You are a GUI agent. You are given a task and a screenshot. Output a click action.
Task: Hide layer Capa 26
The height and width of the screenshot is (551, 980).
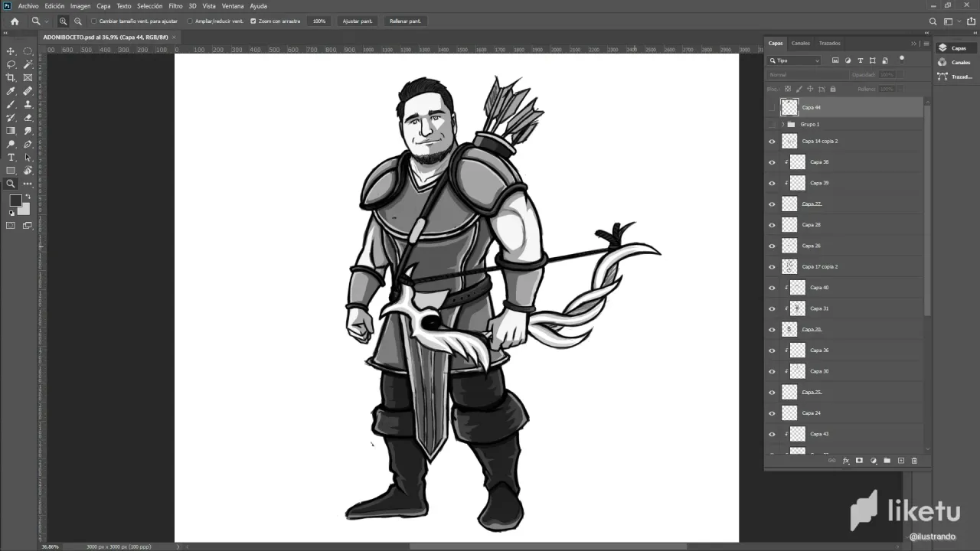click(x=772, y=246)
